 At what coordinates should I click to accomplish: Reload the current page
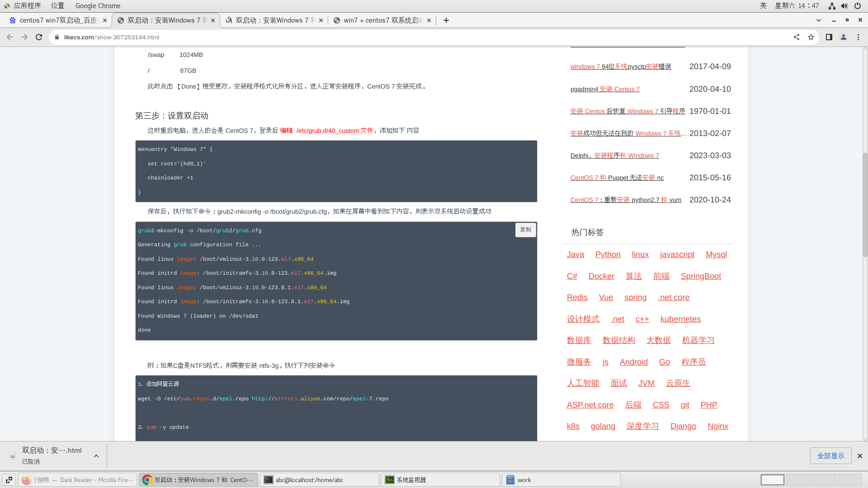(x=39, y=37)
